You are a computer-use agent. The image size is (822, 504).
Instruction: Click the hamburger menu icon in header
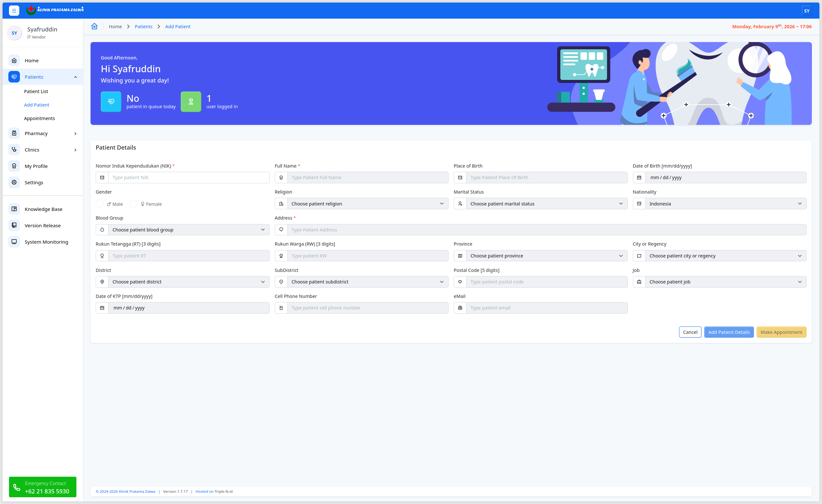14,11
